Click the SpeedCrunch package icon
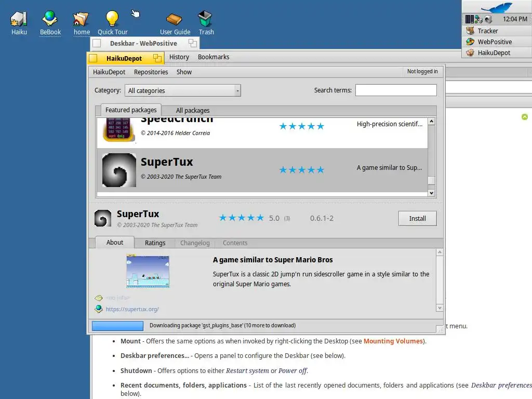Screen dimensions: 532x399 119,129
